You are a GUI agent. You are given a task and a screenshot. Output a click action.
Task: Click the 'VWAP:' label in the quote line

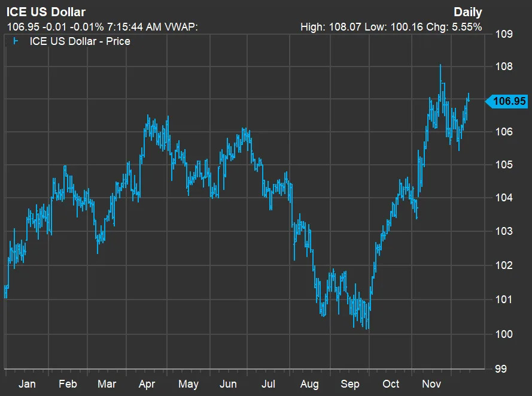pyautogui.click(x=181, y=27)
